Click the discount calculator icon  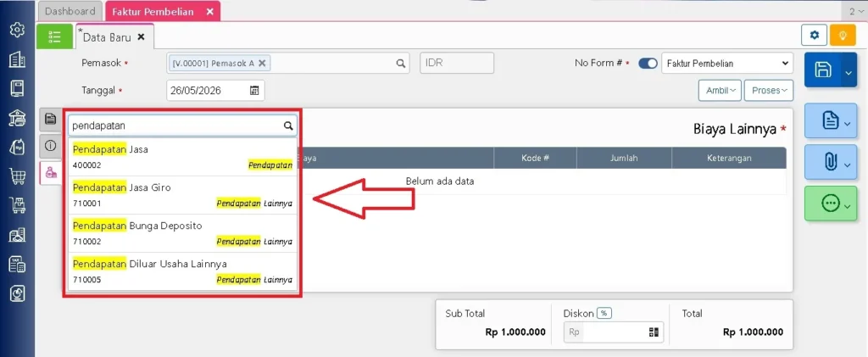(x=654, y=332)
